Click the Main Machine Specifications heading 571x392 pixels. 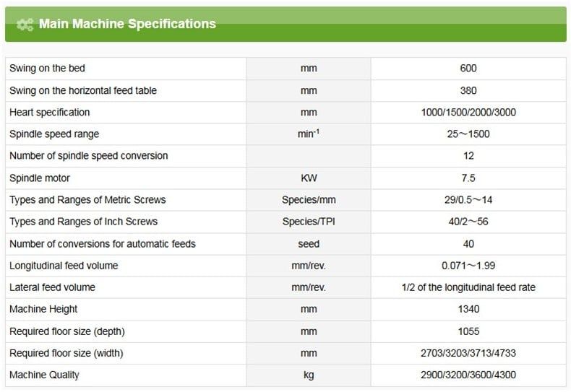click(127, 24)
